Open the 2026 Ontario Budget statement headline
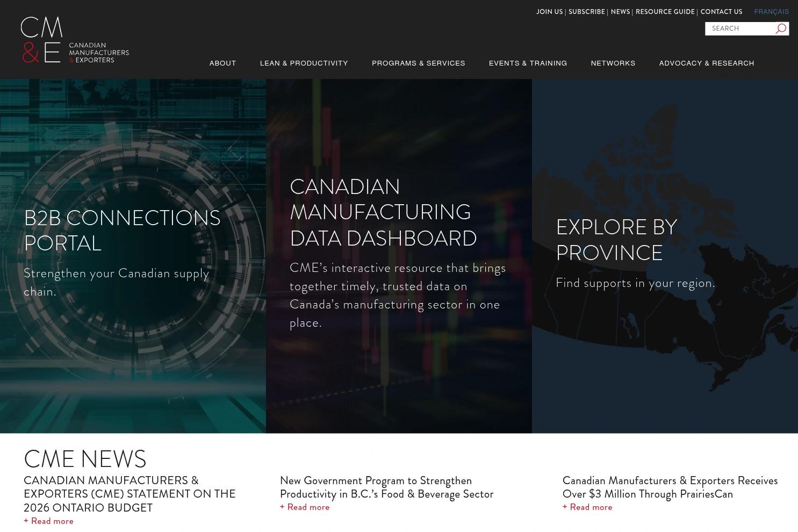This screenshot has width=798, height=532. (x=130, y=494)
